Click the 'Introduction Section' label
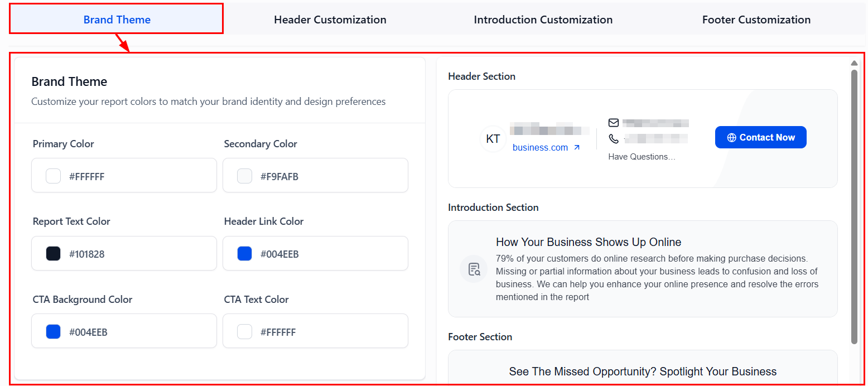The image size is (868, 386). coord(493,208)
